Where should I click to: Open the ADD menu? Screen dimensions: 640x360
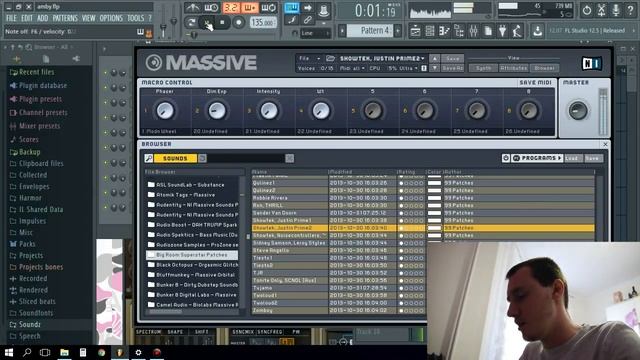point(42,18)
